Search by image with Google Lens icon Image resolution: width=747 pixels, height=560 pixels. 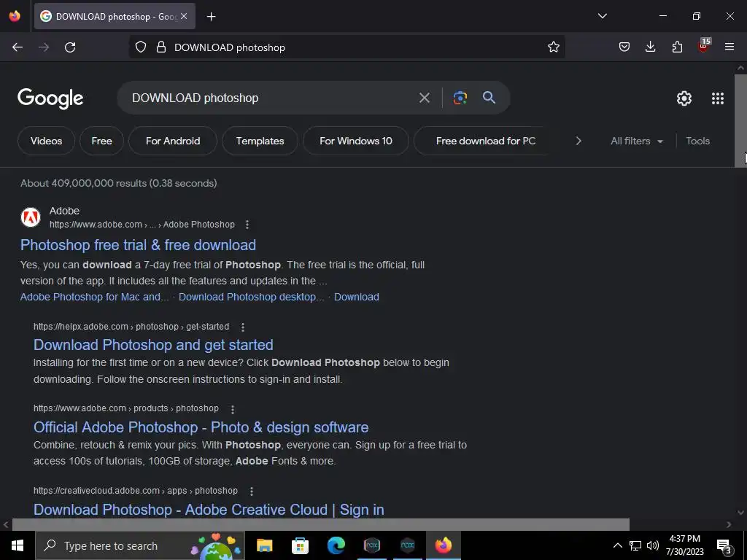tap(460, 98)
